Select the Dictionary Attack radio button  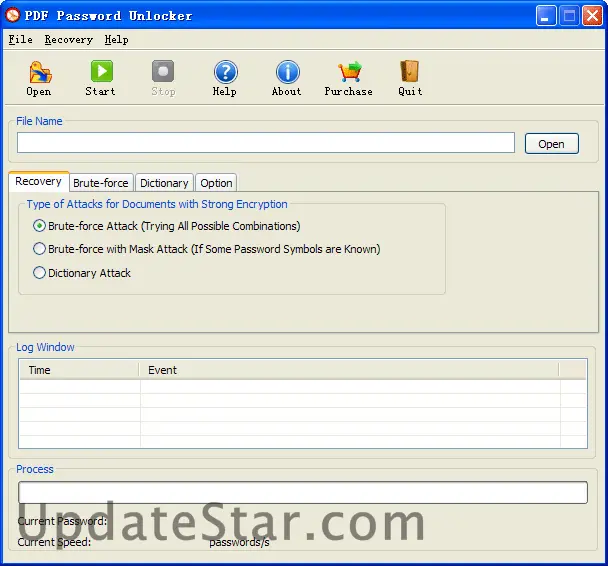pos(39,273)
